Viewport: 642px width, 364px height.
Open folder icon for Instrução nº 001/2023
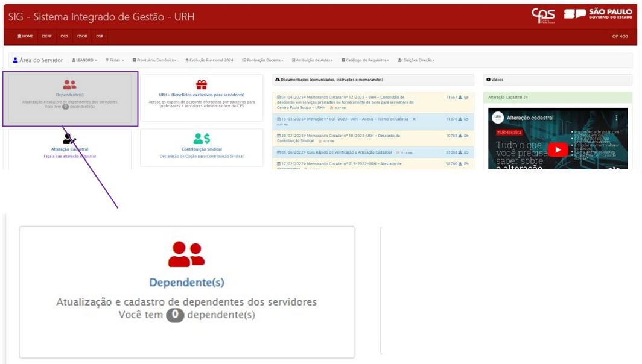point(466,119)
